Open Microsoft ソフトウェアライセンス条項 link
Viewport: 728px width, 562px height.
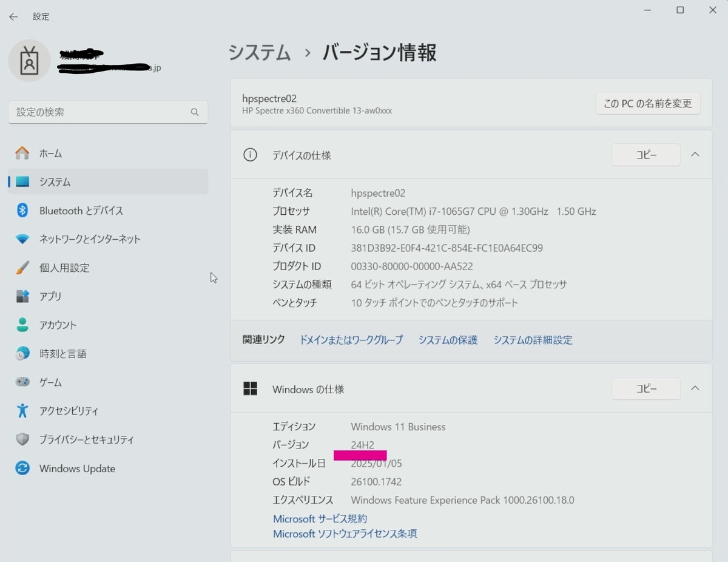pyautogui.click(x=345, y=534)
